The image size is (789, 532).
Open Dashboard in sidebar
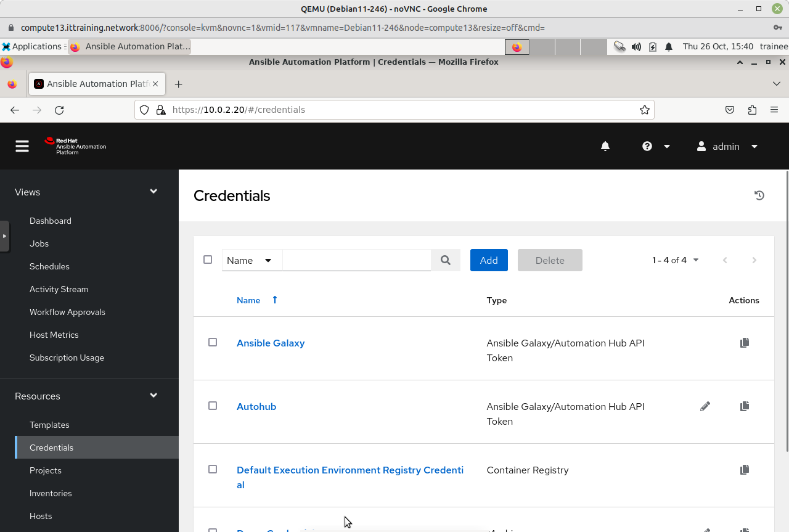[x=51, y=221]
